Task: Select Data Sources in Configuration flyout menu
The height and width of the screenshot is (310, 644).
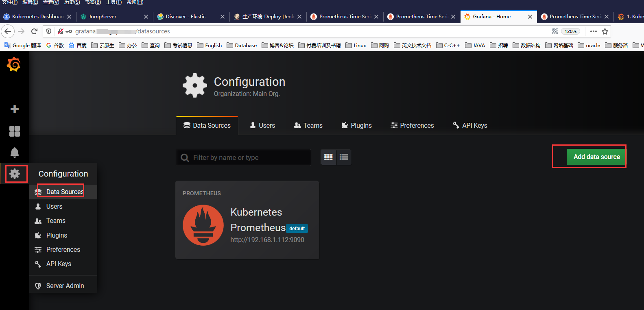Action: pyautogui.click(x=63, y=192)
